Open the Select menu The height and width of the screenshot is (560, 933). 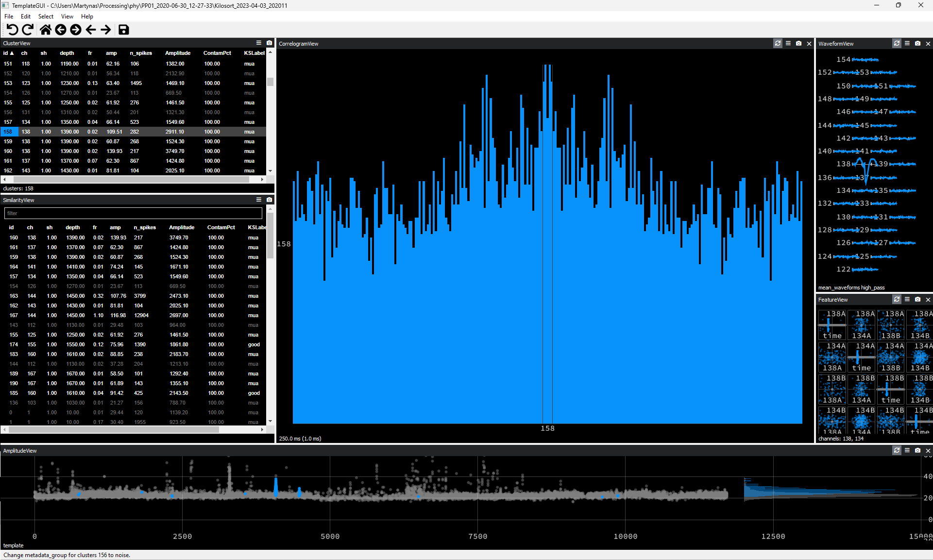click(x=46, y=16)
